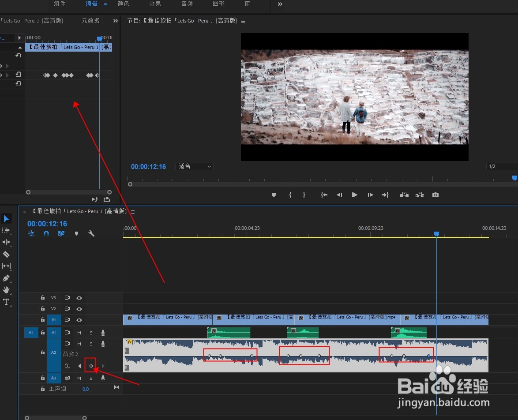Screen dimensions: 518x420
Task: Click Mark In brace button
Action: coord(290,195)
